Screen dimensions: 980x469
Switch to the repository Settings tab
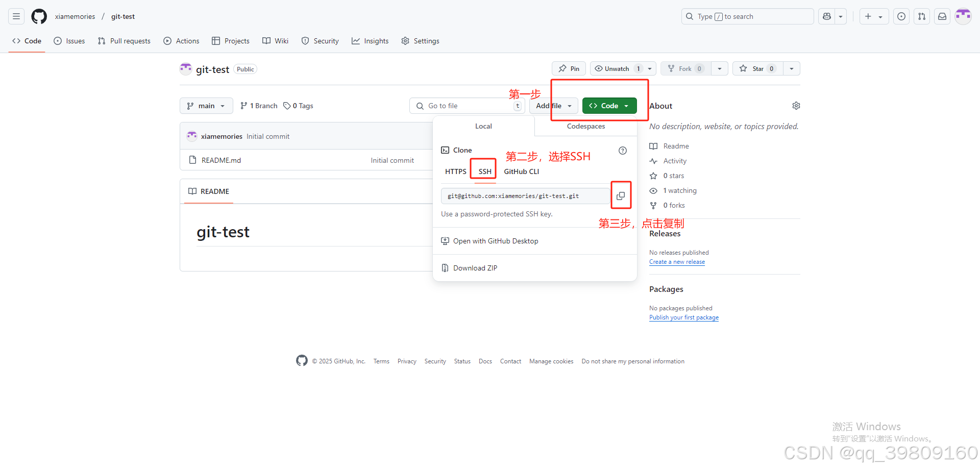pos(420,41)
